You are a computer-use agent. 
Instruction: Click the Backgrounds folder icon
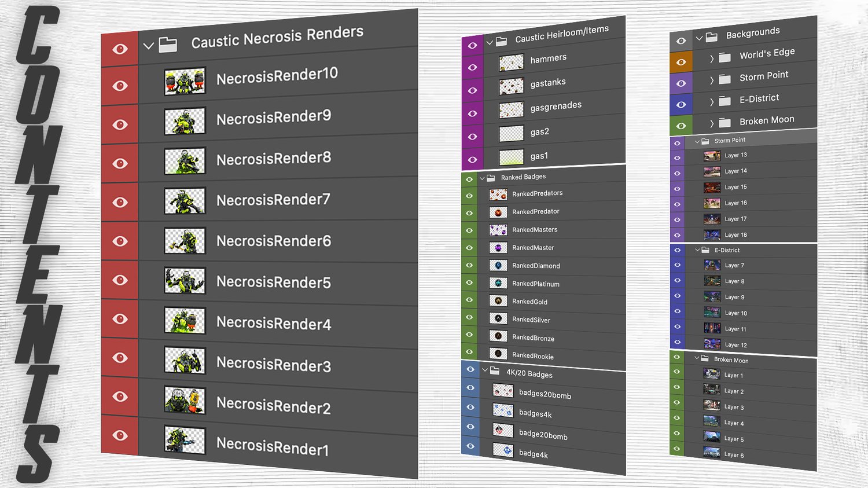coord(712,37)
